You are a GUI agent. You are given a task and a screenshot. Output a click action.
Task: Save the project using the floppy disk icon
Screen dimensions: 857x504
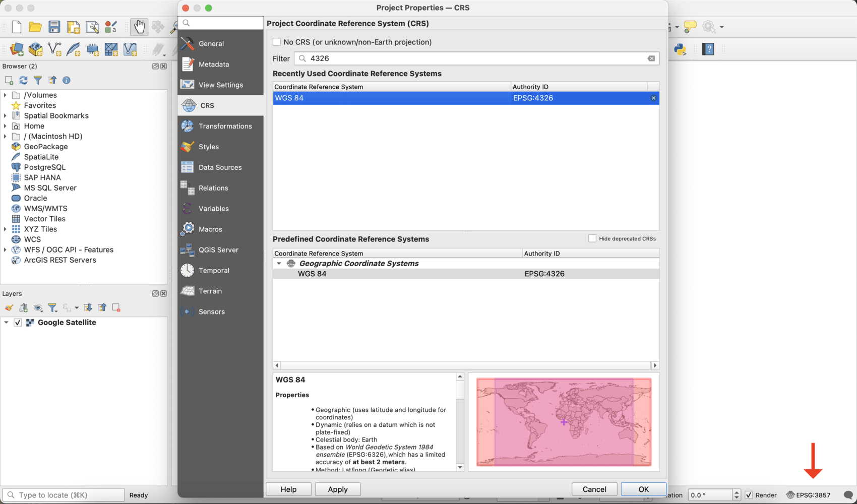coord(54,27)
